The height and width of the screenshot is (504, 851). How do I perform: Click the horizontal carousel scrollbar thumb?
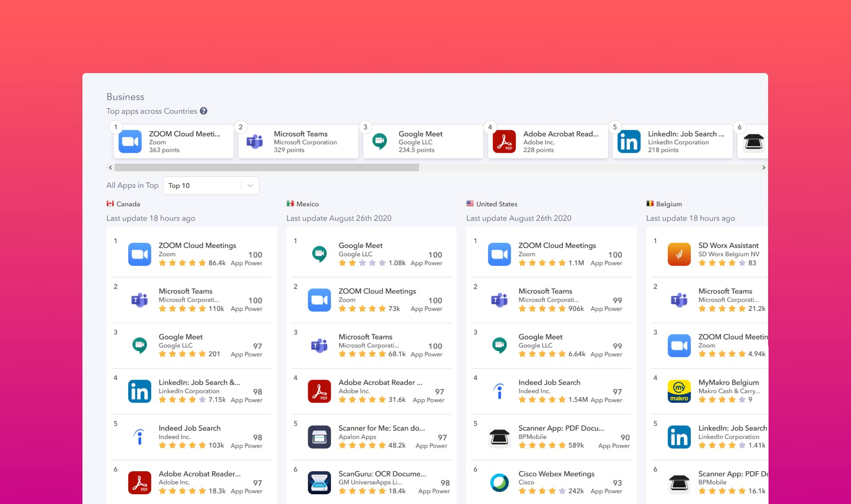point(266,167)
